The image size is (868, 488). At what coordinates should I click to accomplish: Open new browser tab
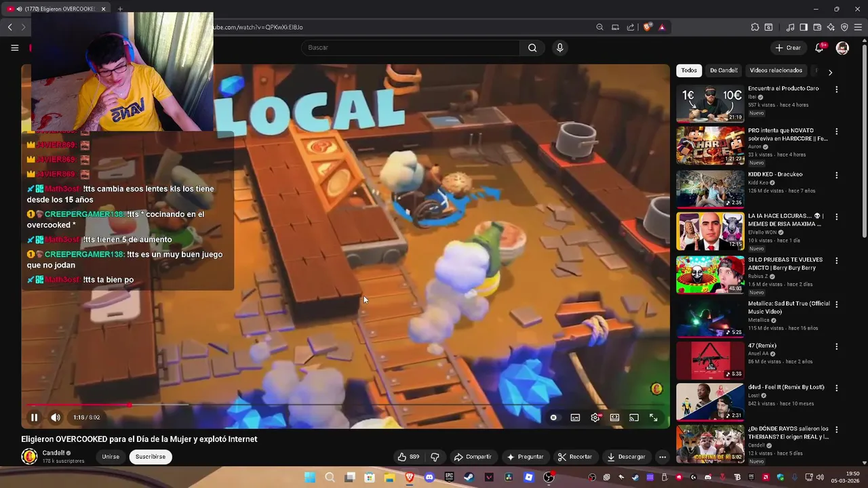120,9
